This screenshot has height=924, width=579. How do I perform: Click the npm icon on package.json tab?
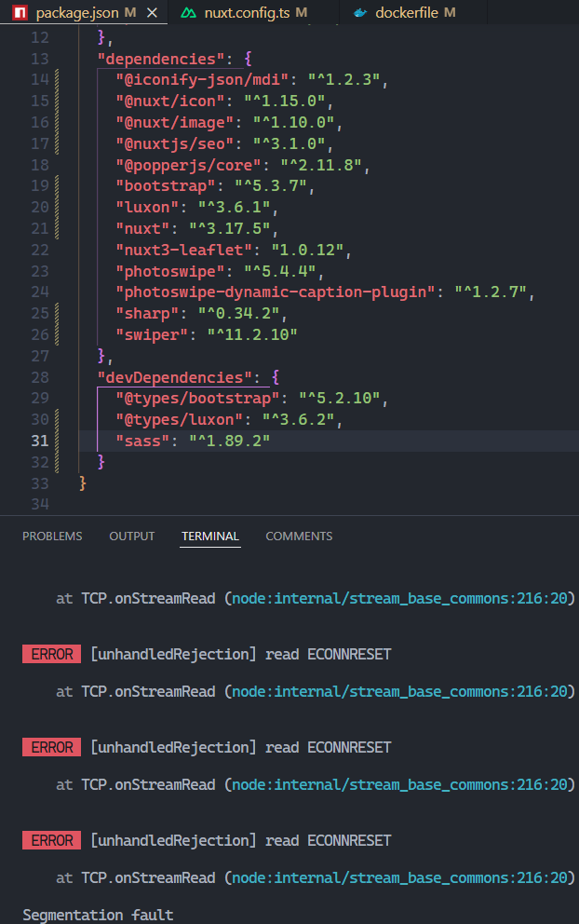(x=20, y=12)
